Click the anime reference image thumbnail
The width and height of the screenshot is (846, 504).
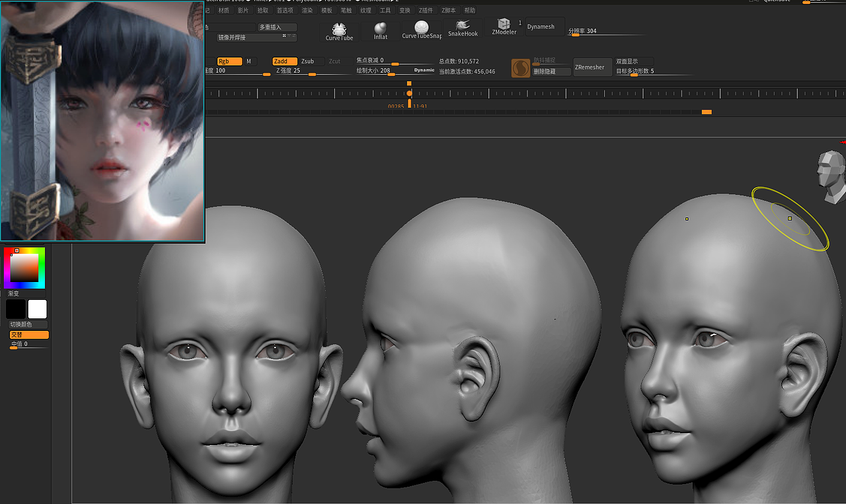(102, 122)
